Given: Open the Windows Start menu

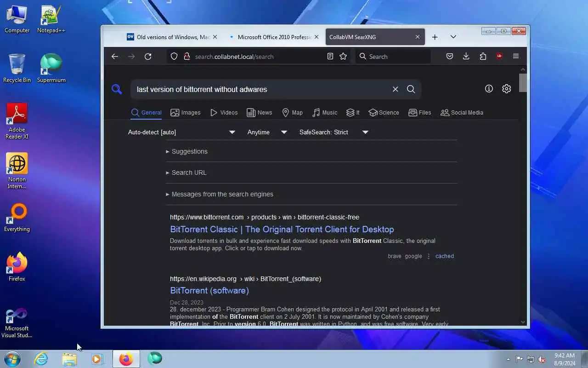Looking at the screenshot, I should tap(12, 358).
